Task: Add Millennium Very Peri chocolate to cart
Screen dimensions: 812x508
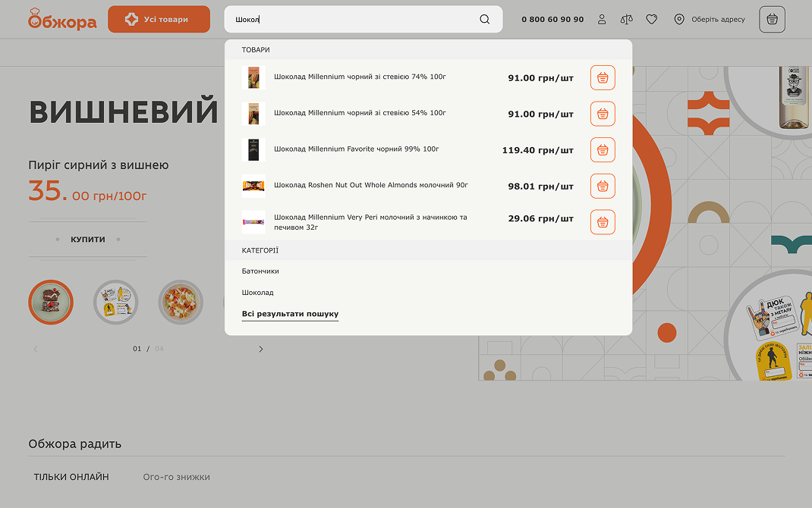Action: [x=603, y=222]
